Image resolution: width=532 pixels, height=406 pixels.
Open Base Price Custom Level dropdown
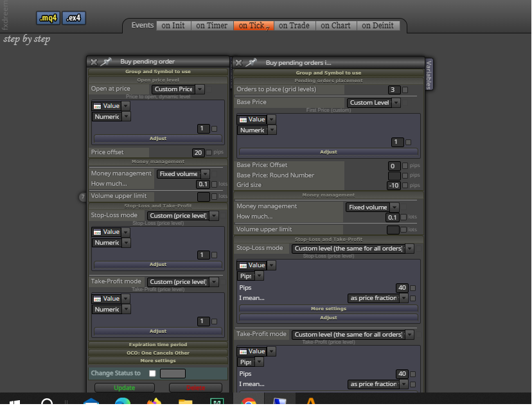373,103
